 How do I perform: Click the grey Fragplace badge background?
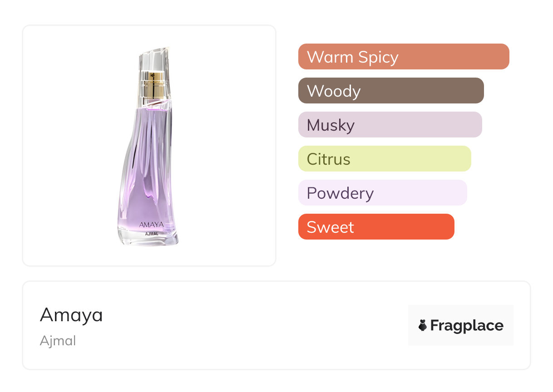point(460,313)
